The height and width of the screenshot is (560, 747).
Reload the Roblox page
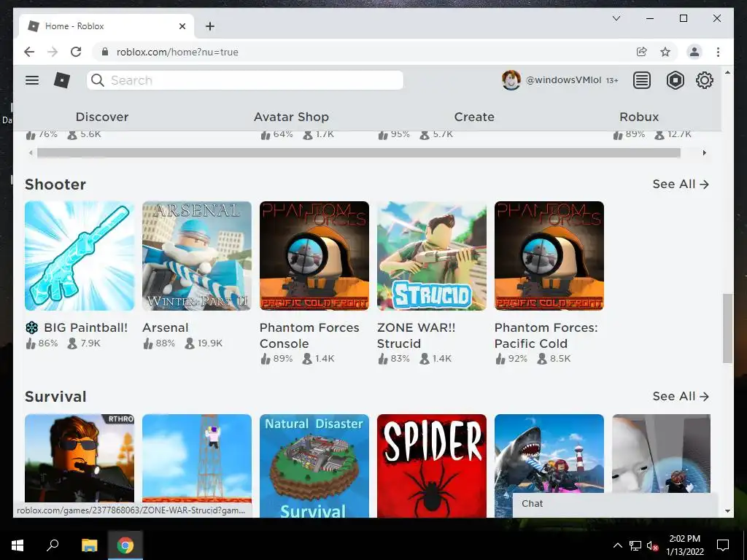tap(76, 52)
